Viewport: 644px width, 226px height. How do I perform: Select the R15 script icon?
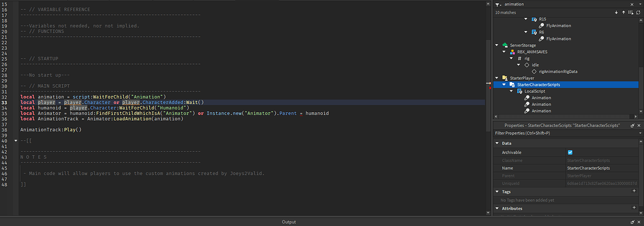[x=534, y=19]
